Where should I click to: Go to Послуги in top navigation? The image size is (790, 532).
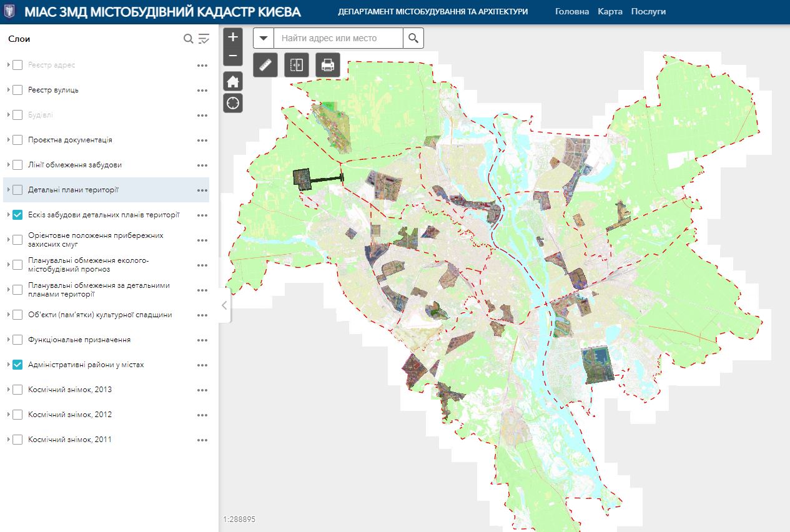click(648, 12)
